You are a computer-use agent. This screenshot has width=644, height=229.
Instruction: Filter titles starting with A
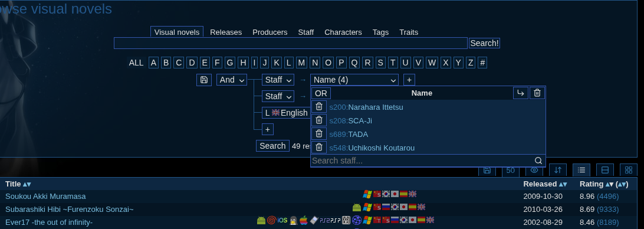coord(153,63)
